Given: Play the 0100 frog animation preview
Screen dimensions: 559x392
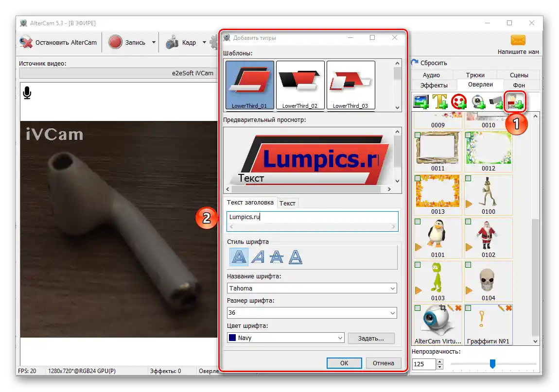Looking at the screenshot, I should tap(469, 204).
